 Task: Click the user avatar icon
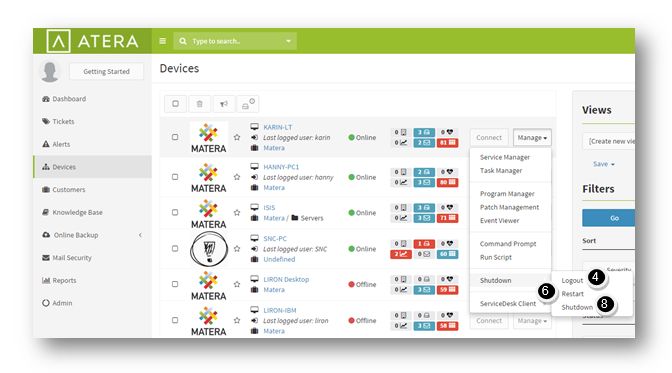point(50,71)
